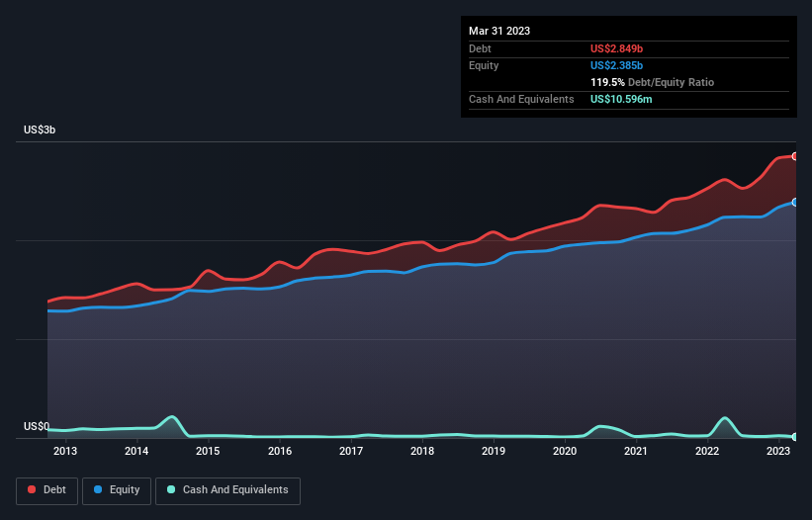This screenshot has width=812, height=520.
Task: Click the red dot in Debt legend
Action: [32, 489]
